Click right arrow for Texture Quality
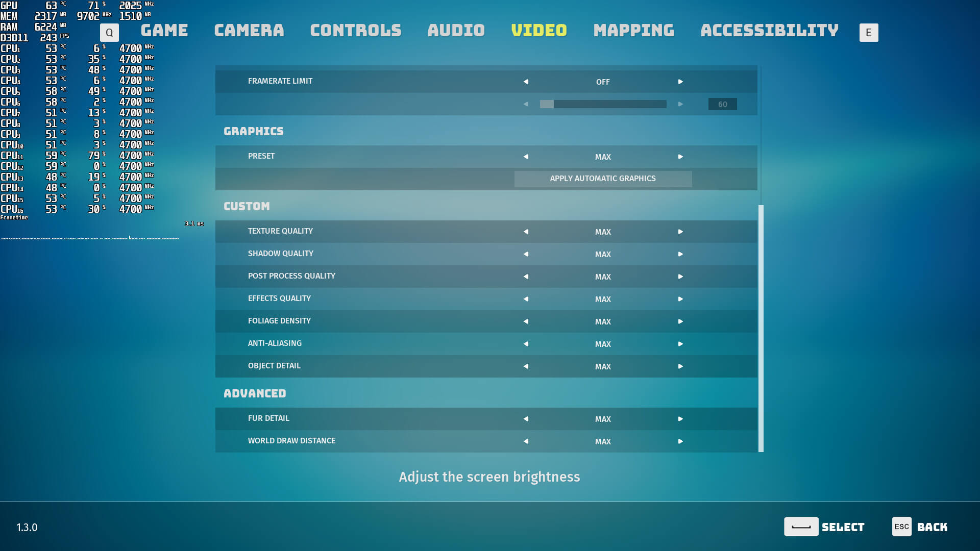Screen dimensions: 980x551 point(680,232)
